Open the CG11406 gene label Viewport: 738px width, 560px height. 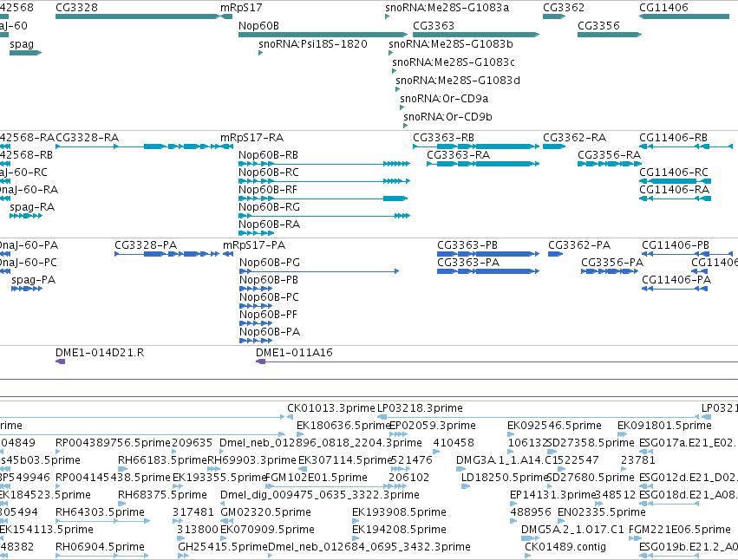coord(663,8)
